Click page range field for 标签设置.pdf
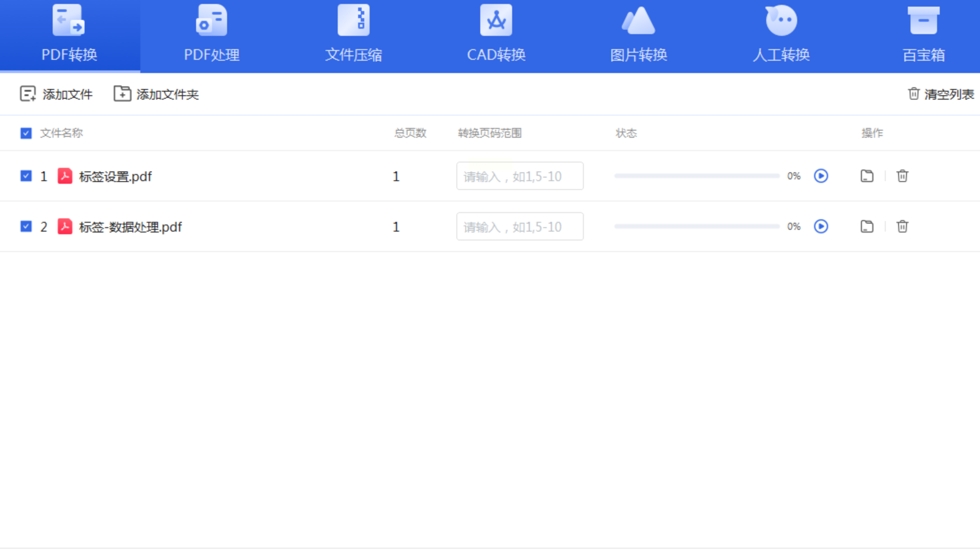980x550 pixels. pyautogui.click(x=520, y=176)
